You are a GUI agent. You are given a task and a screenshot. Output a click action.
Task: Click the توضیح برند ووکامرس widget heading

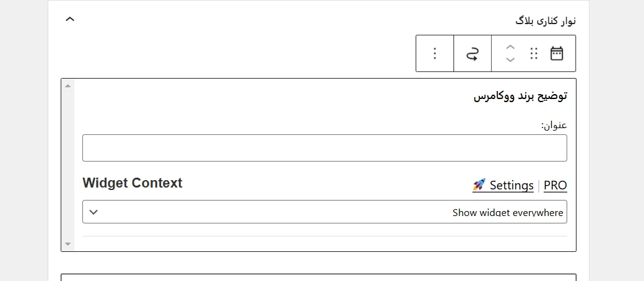coord(521,96)
